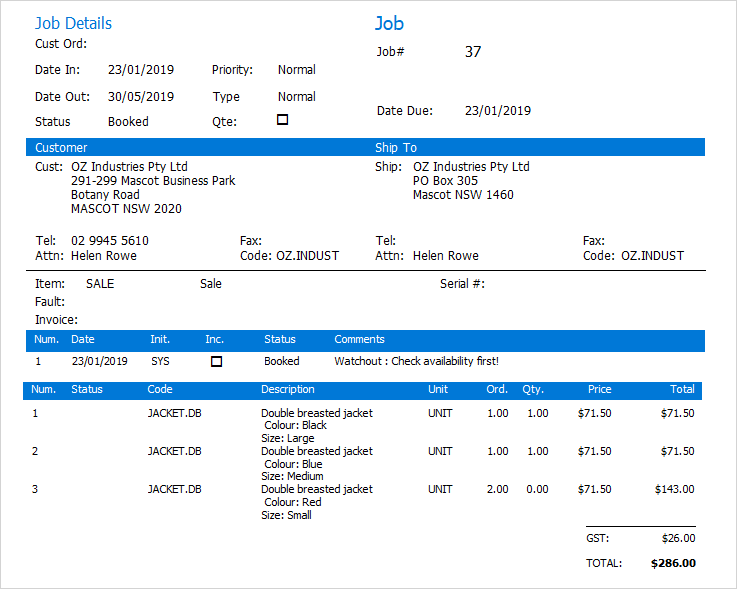This screenshot has height=589, width=737.
Task: Click the Job Details heading
Action: [x=73, y=23]
